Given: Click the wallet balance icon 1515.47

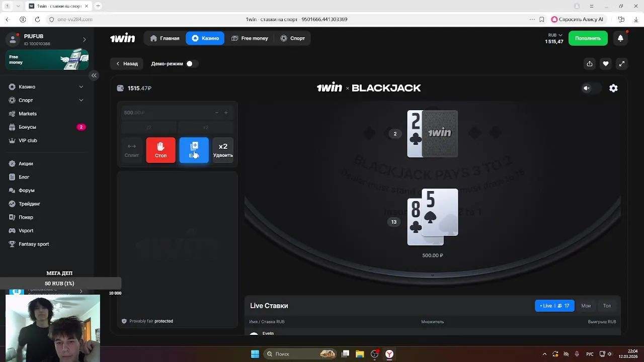Looking at the screenshot, I should [x=120, y=88].
